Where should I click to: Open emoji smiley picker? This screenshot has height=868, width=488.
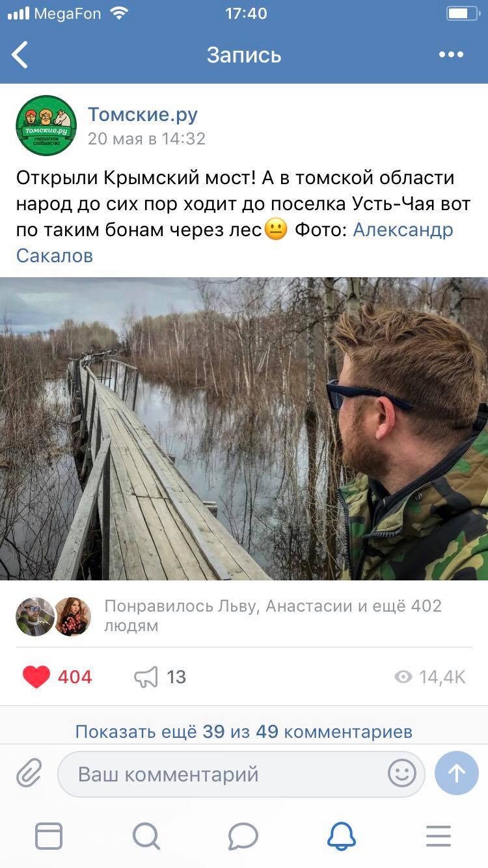(401, 774)
